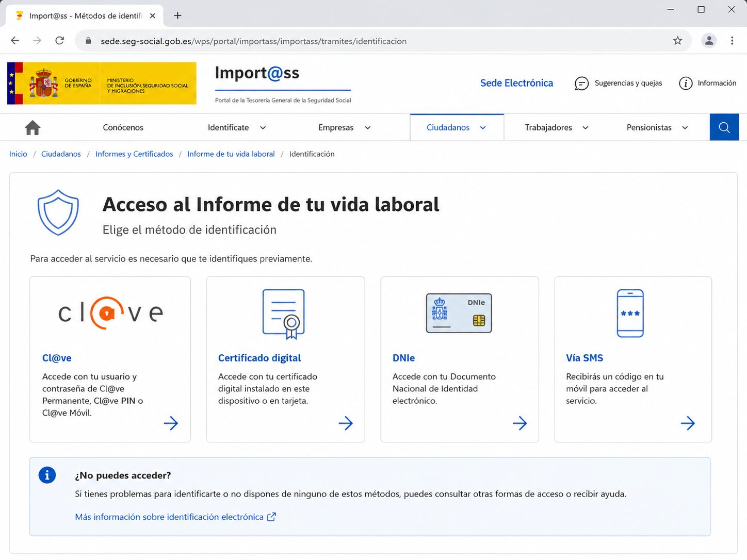The height and width of the screenshot is (560, 747).
Task: Open Ciudadanos breadcrumb link
Action: [x=61, y=154]
